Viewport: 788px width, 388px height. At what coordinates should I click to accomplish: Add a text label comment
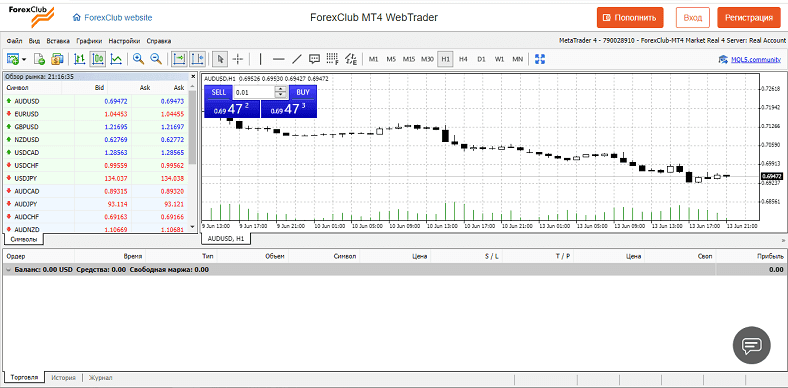point(315,59)
